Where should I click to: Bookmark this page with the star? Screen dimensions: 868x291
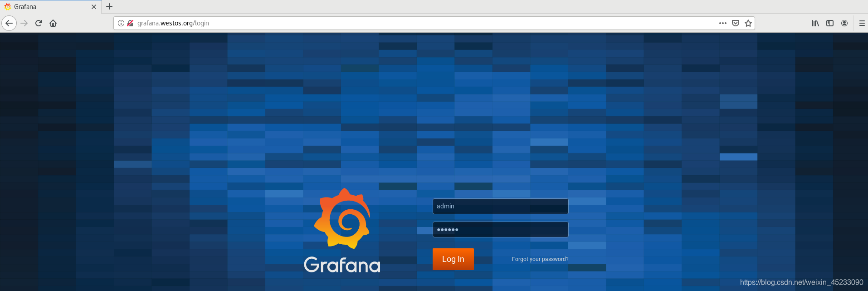click(748, 23)
